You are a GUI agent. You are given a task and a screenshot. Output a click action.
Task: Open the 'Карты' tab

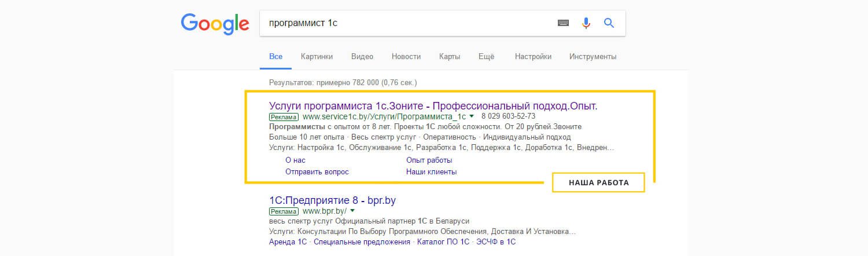[450, 57]
